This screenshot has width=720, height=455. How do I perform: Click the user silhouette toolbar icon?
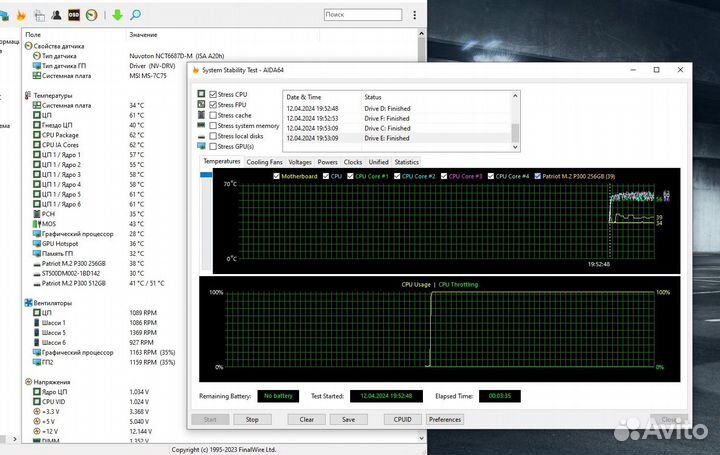pyautogui.click(x=56, y=15)
